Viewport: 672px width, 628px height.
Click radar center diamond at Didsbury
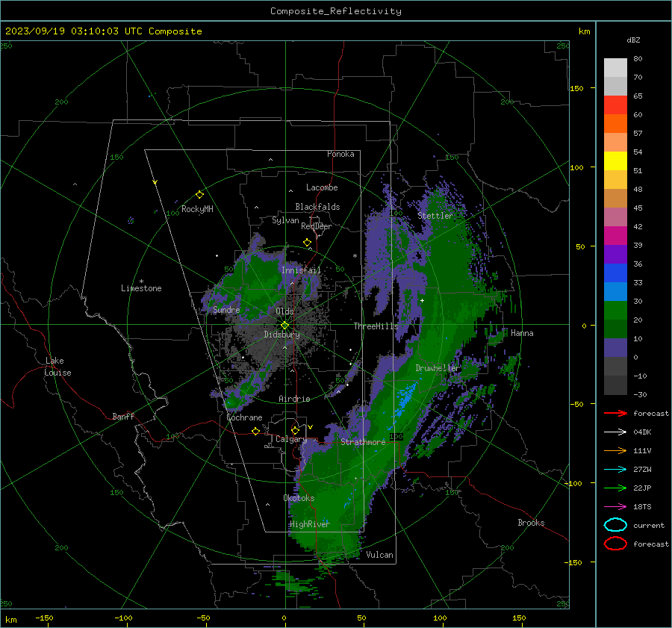point(285,325)
